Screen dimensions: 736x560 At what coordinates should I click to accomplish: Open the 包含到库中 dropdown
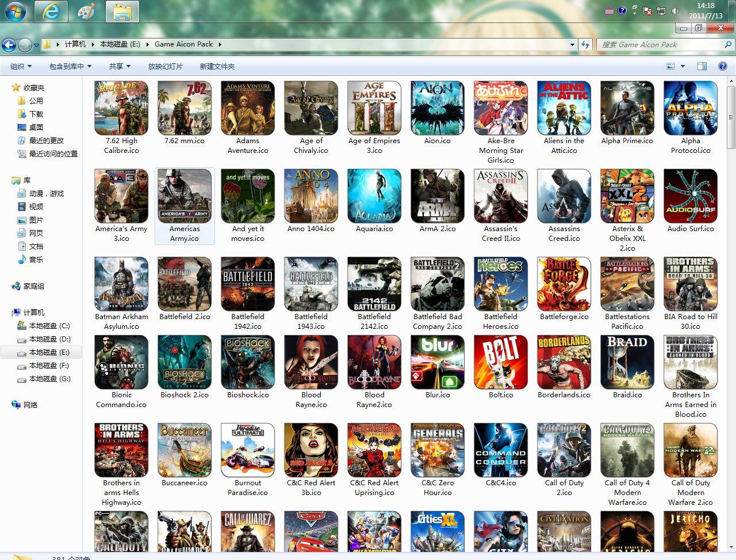pyautogui.click(x=70, y=66)
